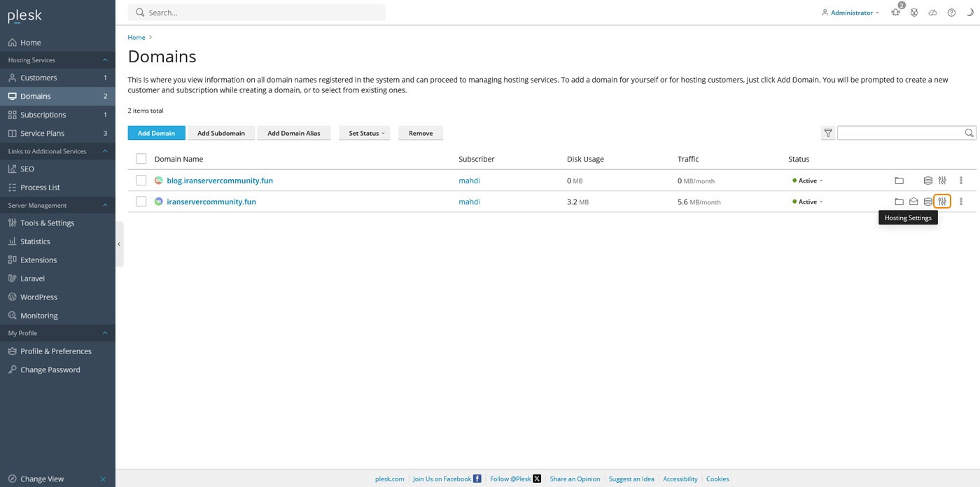Open three-dot menu for iranservercommunity.fun row

pos(961,202)
